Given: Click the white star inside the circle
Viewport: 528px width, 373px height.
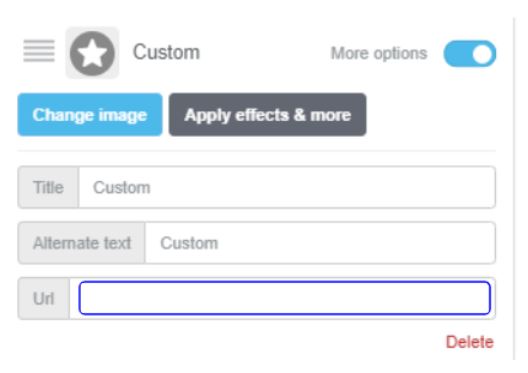Looking at the screenshot, I should [92, 53].
